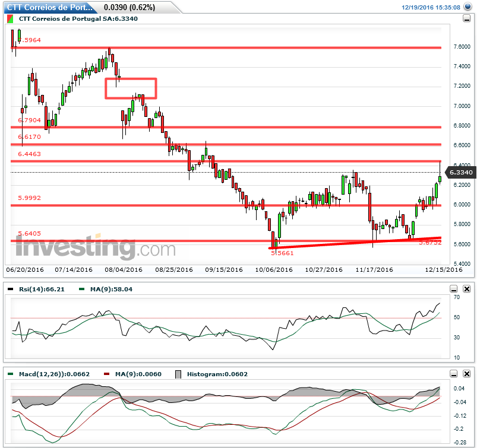
Task: Click the 6.7904 resistance level label
Action: (x=29, y=120)
